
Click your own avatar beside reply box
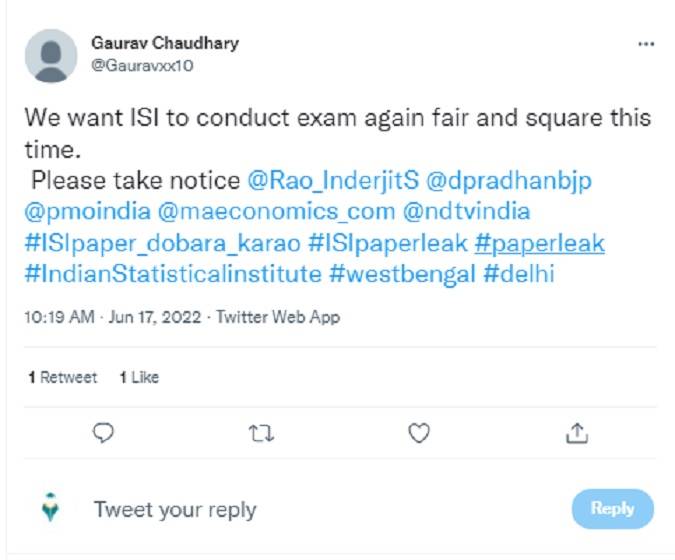pyautogui.click(x=52, y=509)
